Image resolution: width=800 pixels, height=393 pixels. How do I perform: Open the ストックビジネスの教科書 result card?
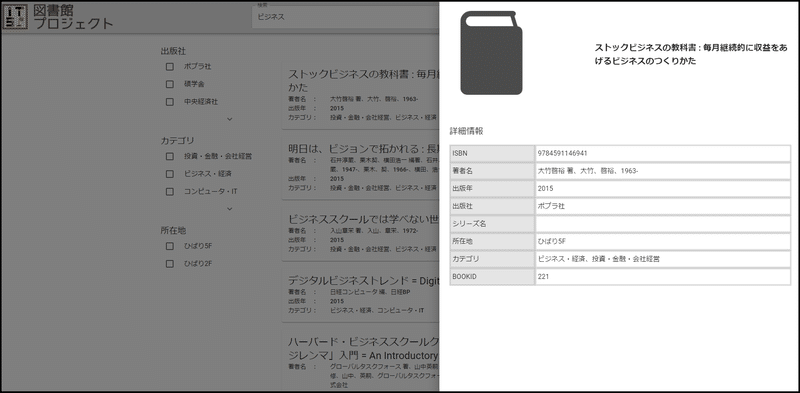[x=361, y=96]
